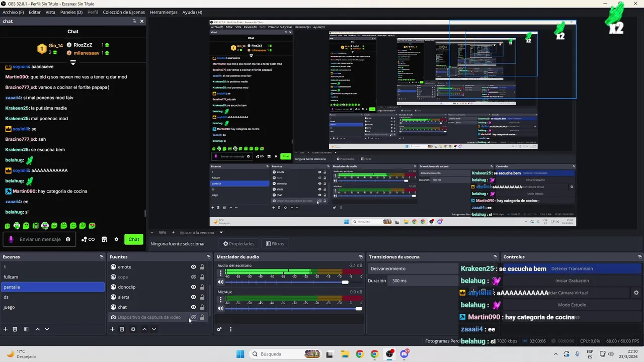Open the Paneles menu
Screen dimensions: 644x362
click(71, 12)
